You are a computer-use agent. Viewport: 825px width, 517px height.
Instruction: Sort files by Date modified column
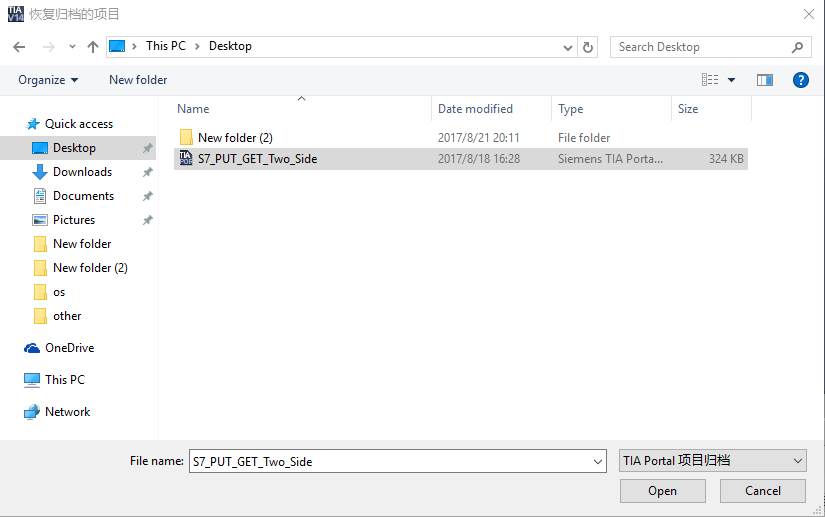tap(475, 109)
